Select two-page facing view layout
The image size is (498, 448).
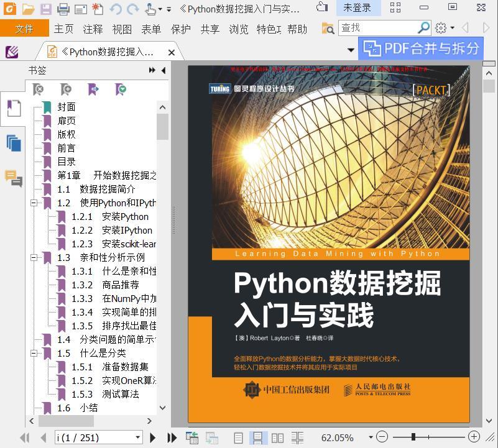tap(277, 438)
